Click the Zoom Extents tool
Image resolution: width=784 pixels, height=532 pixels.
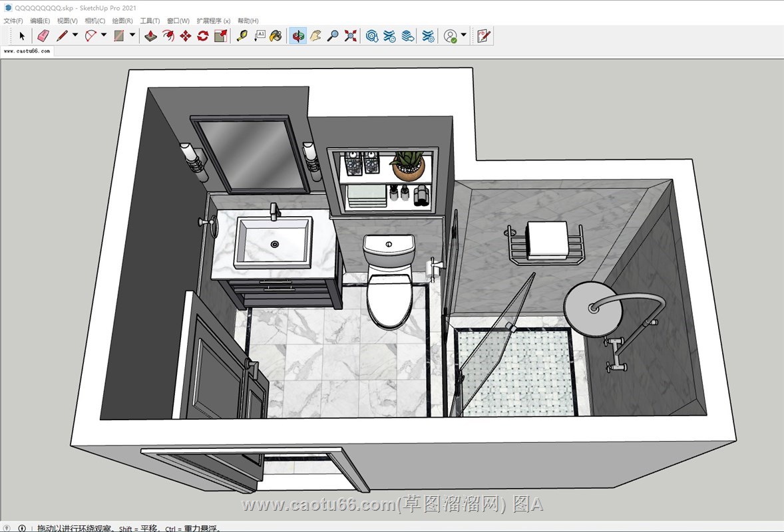(x=351, y=36)
